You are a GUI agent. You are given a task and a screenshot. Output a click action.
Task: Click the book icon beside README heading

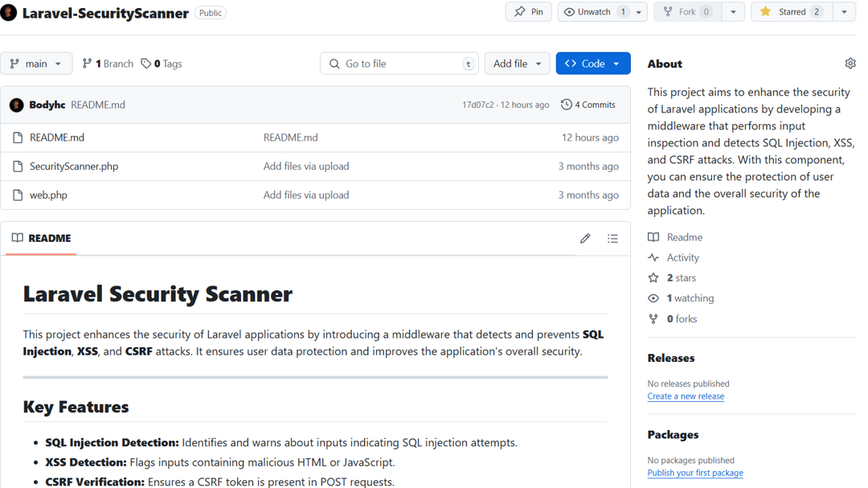click(x=18, y=238)
